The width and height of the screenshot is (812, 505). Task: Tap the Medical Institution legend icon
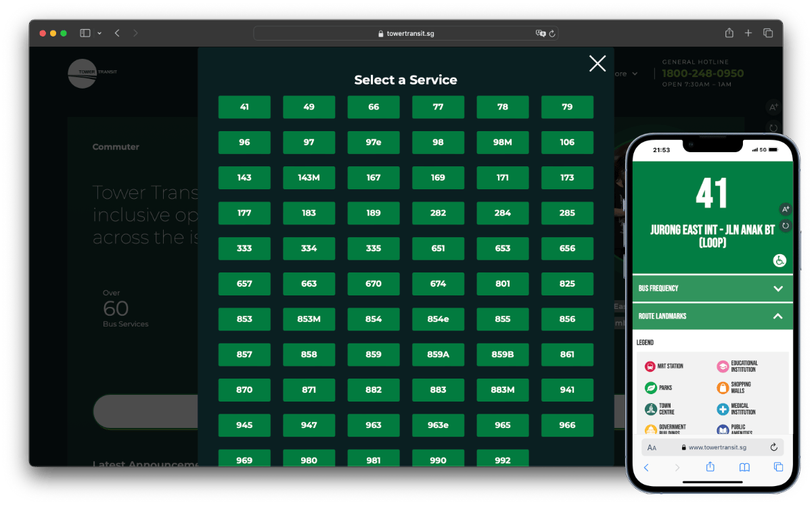coord(723,409)
